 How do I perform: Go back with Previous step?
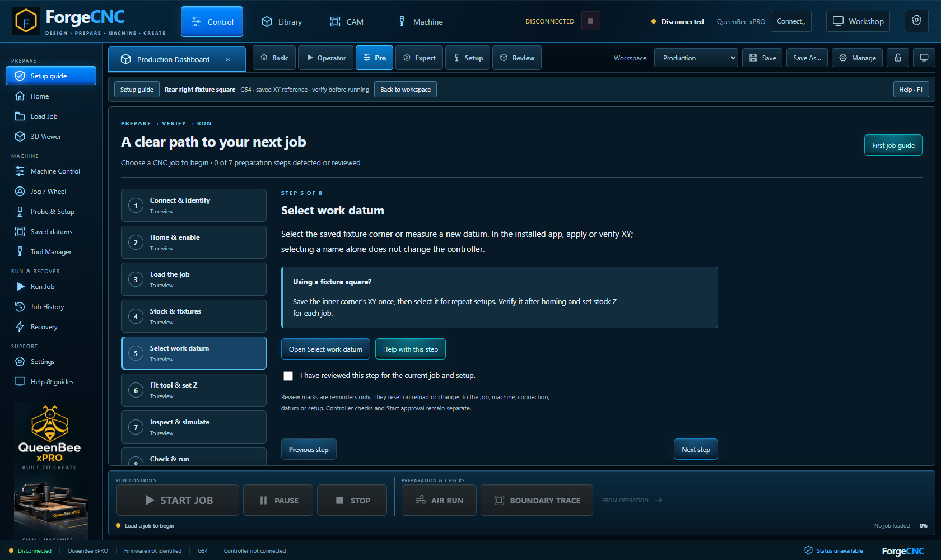point(309,449)
